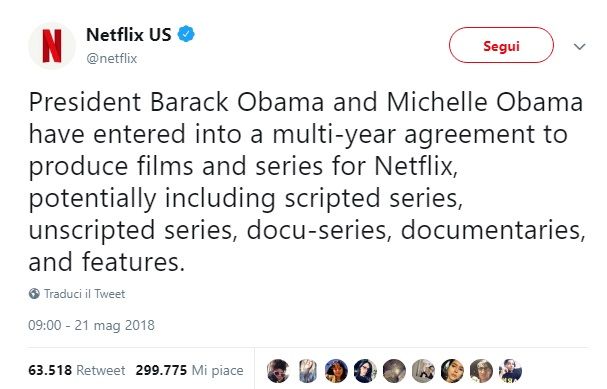Open the eighth liker's avatar thumbnail
Image resolution: width=607 pixels, height=389 pixels.
[481, 370]
